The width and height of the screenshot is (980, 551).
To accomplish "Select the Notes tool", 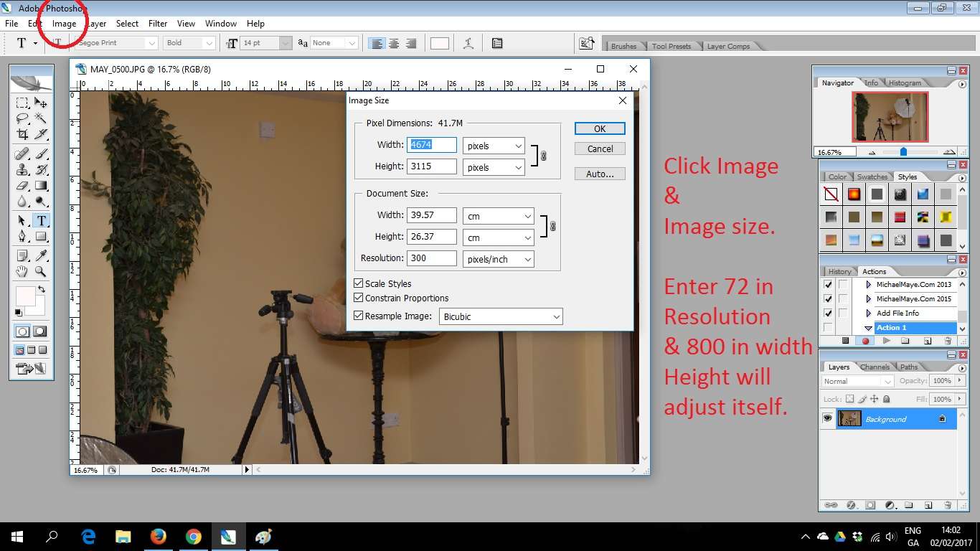I will tap(22, 255).
